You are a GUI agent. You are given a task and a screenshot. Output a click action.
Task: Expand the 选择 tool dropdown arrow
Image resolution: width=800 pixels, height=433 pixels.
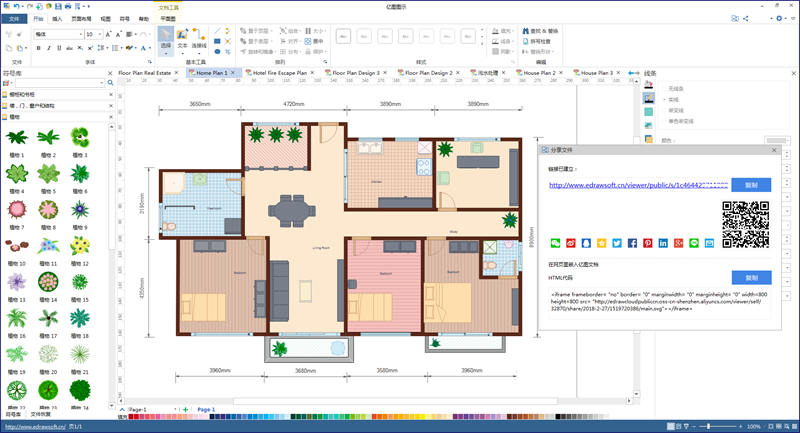tap(165, 53)
